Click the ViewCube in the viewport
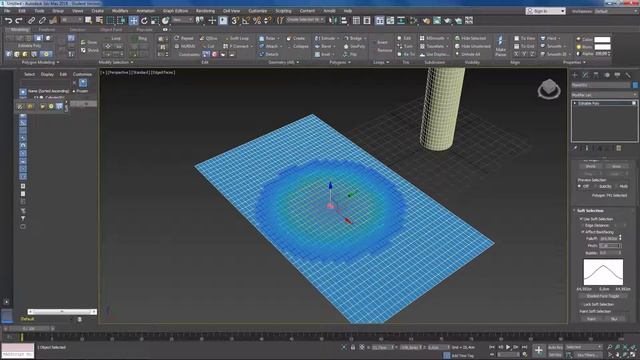Image resolution: width=640 pixels, height=360 pixels. pyautogui.click(x=549, y=89)
